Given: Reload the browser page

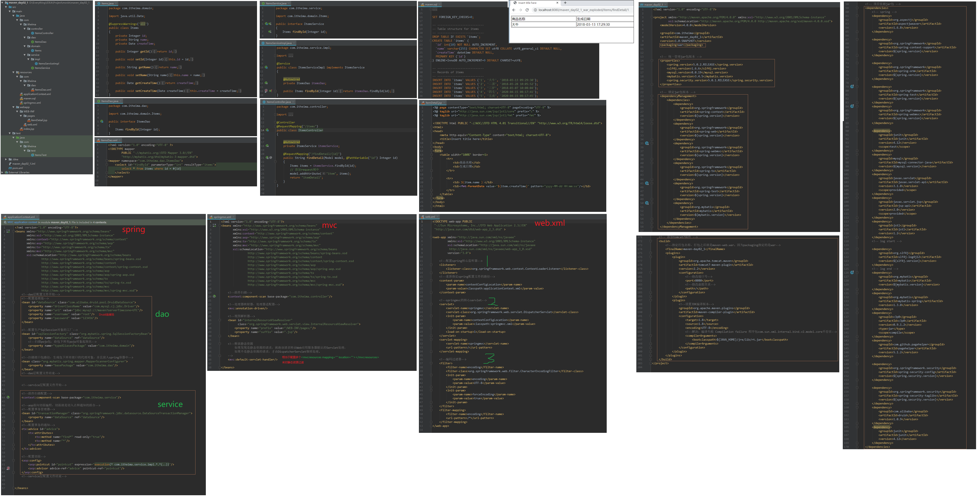Looking at the screenshot, I should point(527,10).
